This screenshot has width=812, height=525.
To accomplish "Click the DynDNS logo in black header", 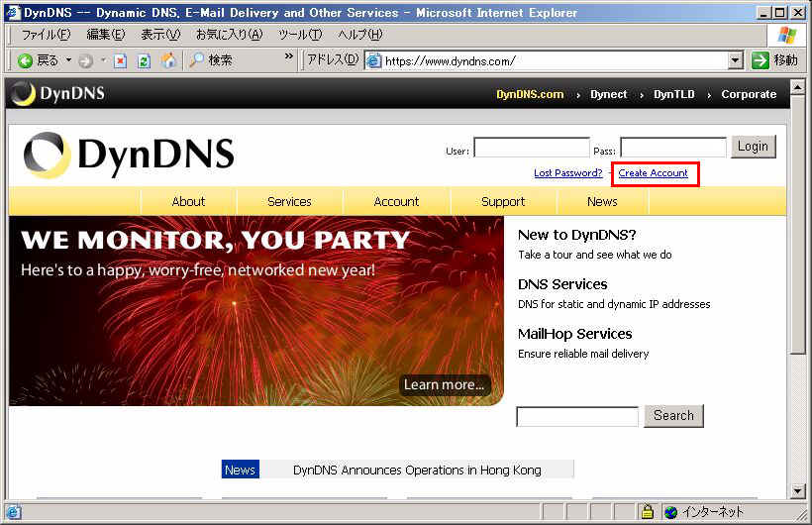I will [58, 94].
